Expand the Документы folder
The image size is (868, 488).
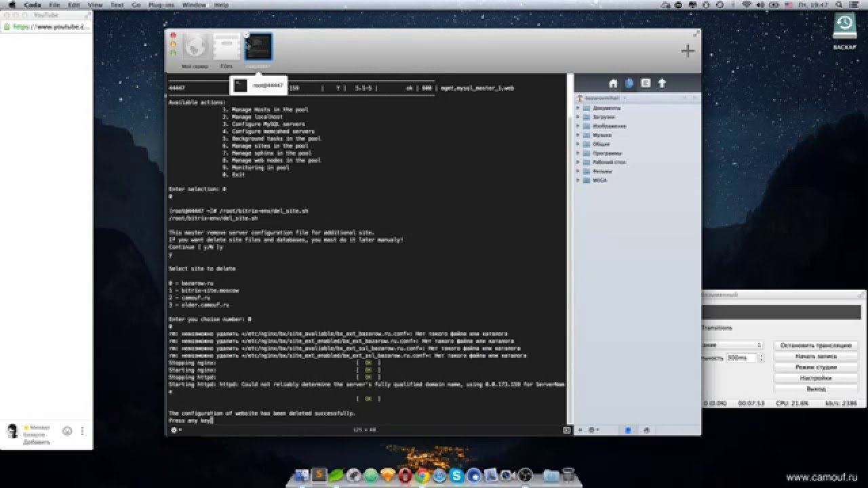(578, 108)
